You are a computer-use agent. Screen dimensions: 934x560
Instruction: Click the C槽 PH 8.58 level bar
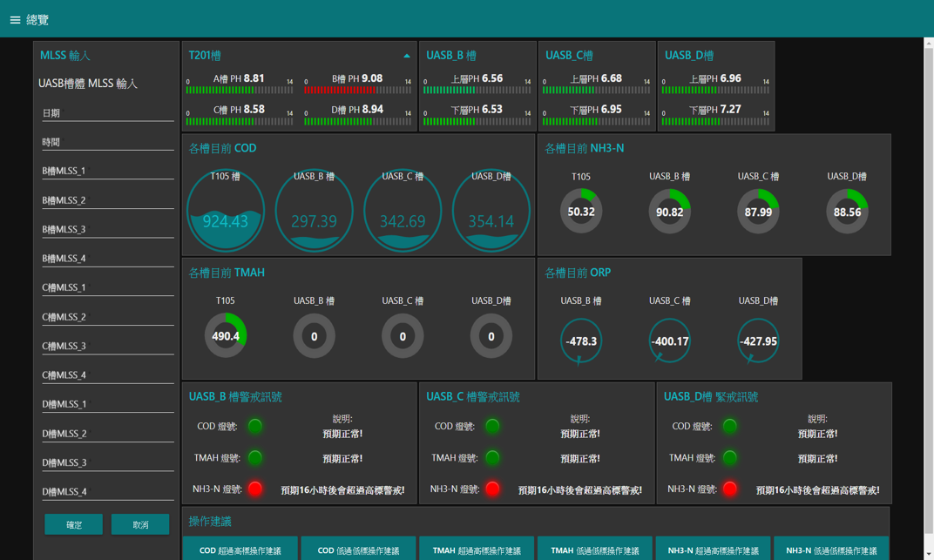point(240,121)
